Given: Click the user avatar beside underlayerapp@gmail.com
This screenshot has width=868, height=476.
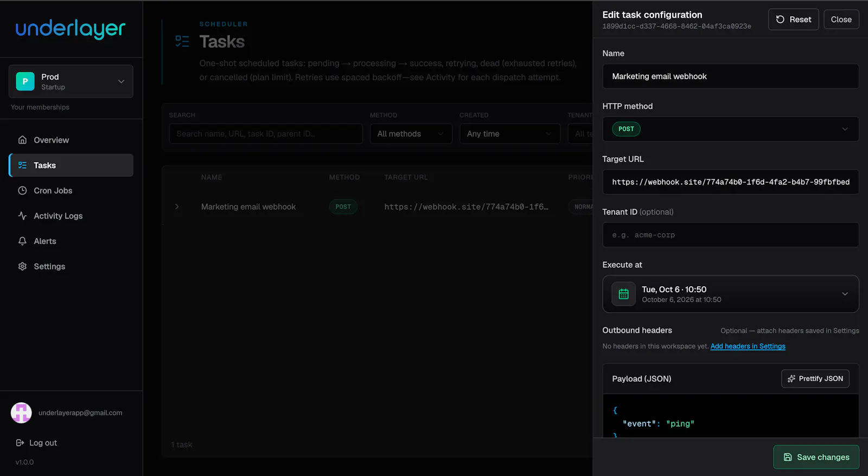Looking at the screenshot, I should tap(21, 413).
